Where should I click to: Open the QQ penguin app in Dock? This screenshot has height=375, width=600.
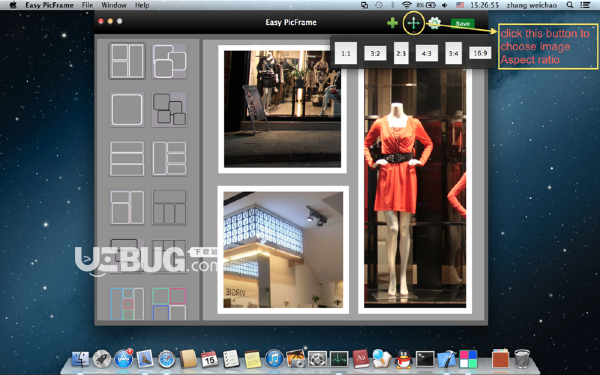(x=403, y=359)
